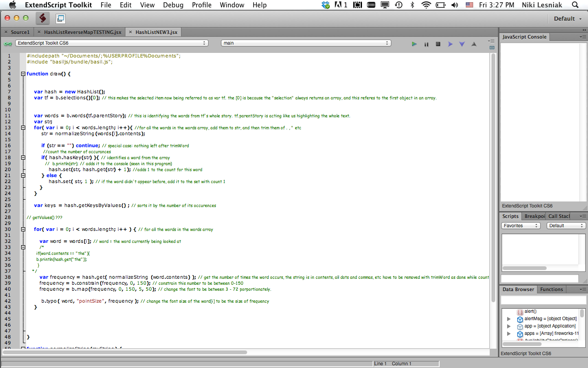This screenshot has width=588, height=368.
Task: Open Apple menu
Action: pyautogui.click(x=12, y=5)
